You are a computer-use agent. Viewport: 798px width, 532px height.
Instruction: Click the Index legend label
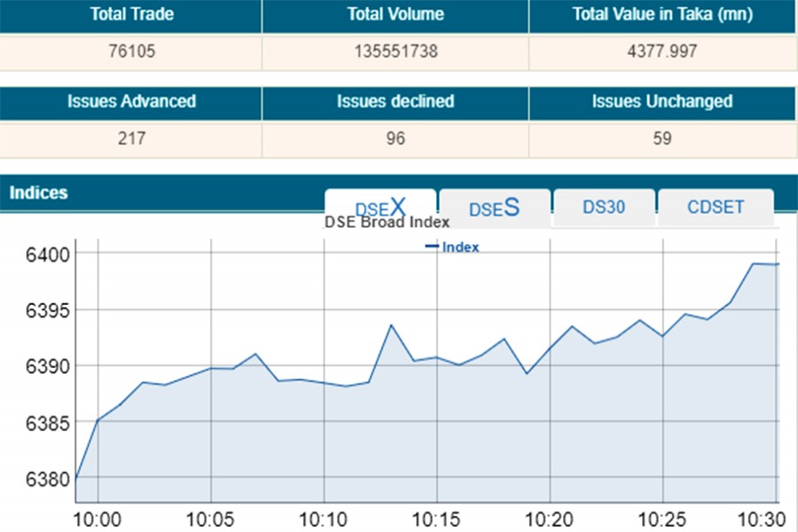click(x=460, y=247)
